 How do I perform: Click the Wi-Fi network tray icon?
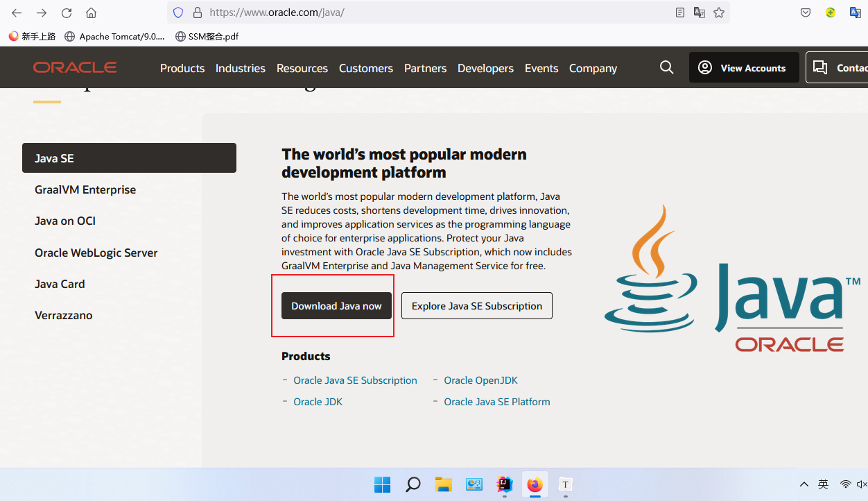tap(846, 484)
